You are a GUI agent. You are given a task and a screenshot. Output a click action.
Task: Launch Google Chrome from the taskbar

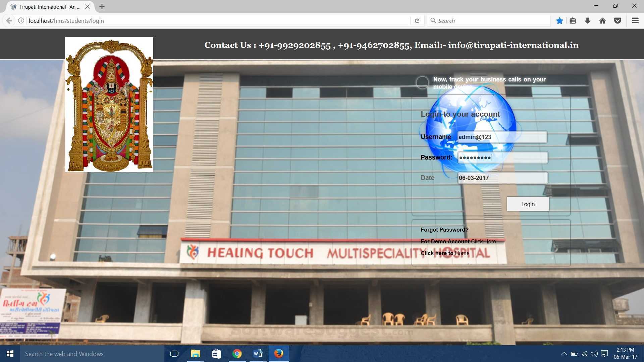point(237,354)
